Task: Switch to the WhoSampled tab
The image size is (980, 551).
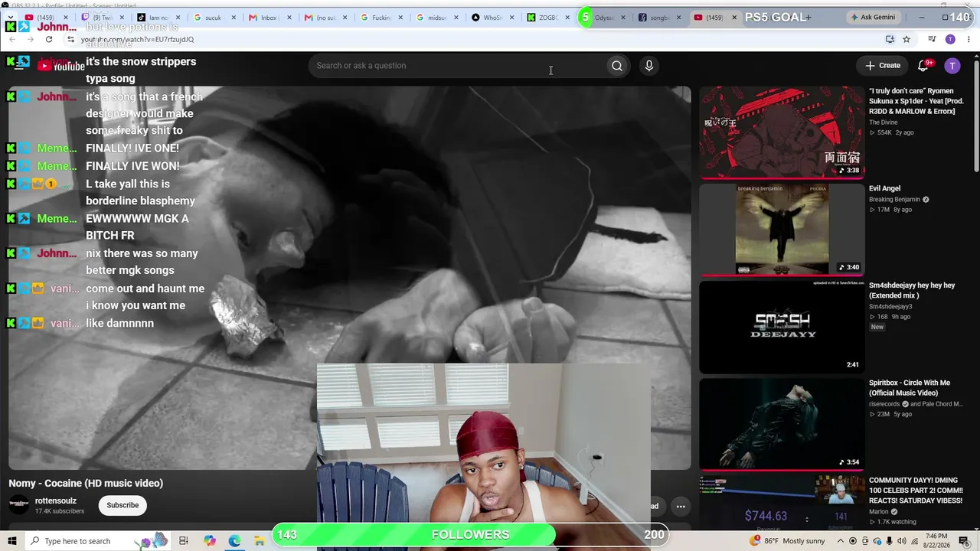Action: click(x=492, y=17)
